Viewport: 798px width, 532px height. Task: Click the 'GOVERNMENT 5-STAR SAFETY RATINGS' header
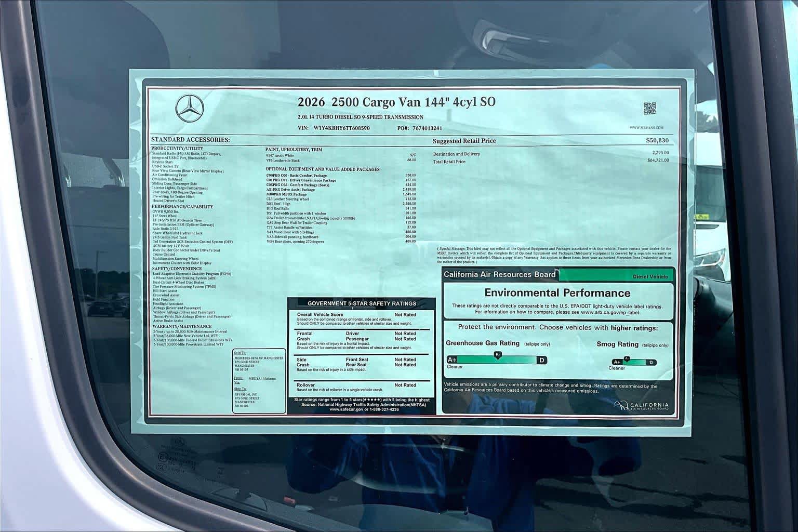pos(362,303)
